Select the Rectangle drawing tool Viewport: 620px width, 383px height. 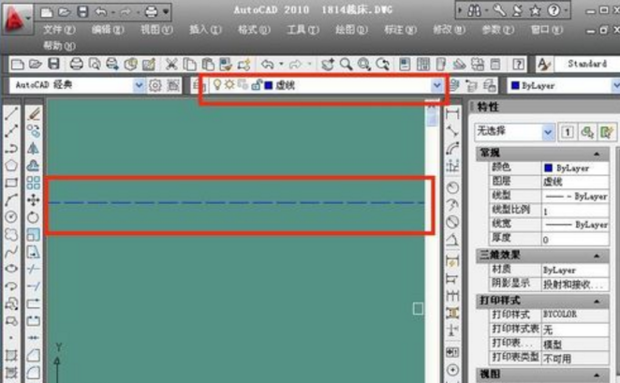pos(11,183)
